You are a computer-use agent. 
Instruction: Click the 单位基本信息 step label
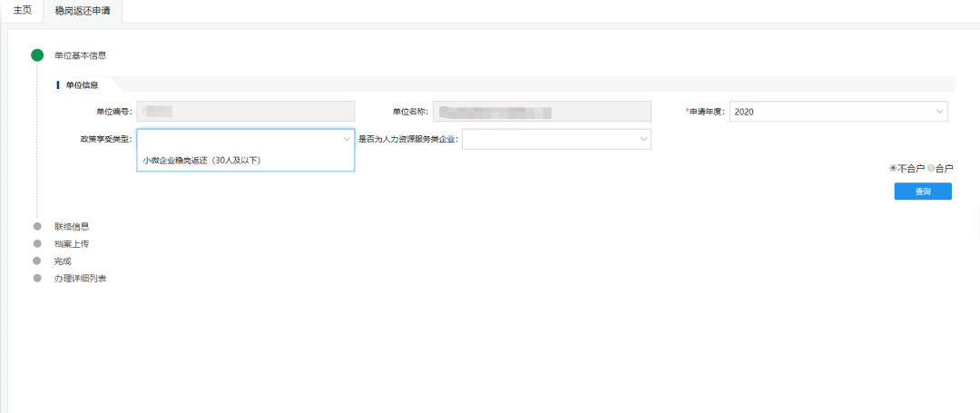click(80, 55)
